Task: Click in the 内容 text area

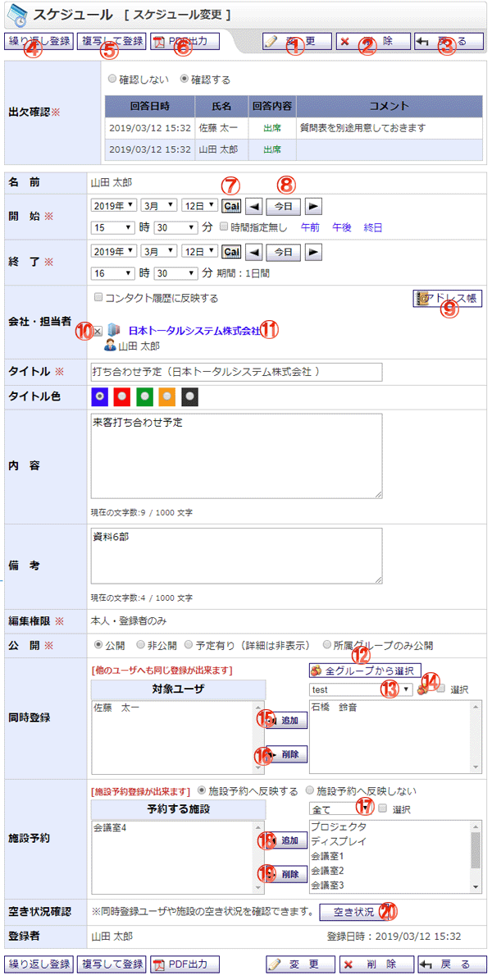Action: (x=237, y=456)
